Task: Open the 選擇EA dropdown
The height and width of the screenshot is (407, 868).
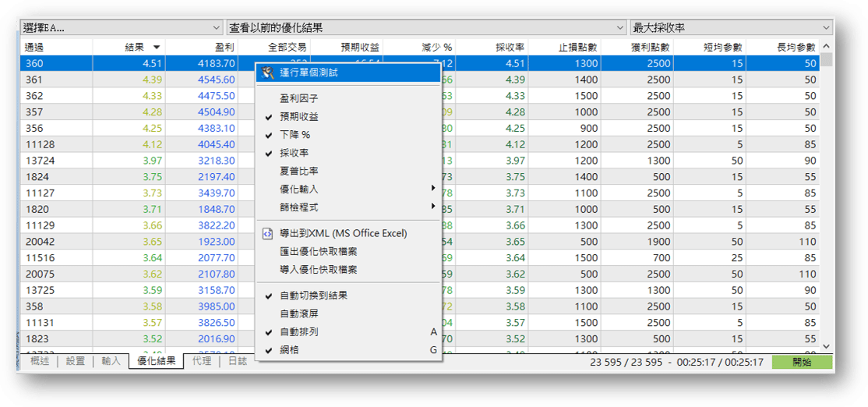Action: pos(122,27)
